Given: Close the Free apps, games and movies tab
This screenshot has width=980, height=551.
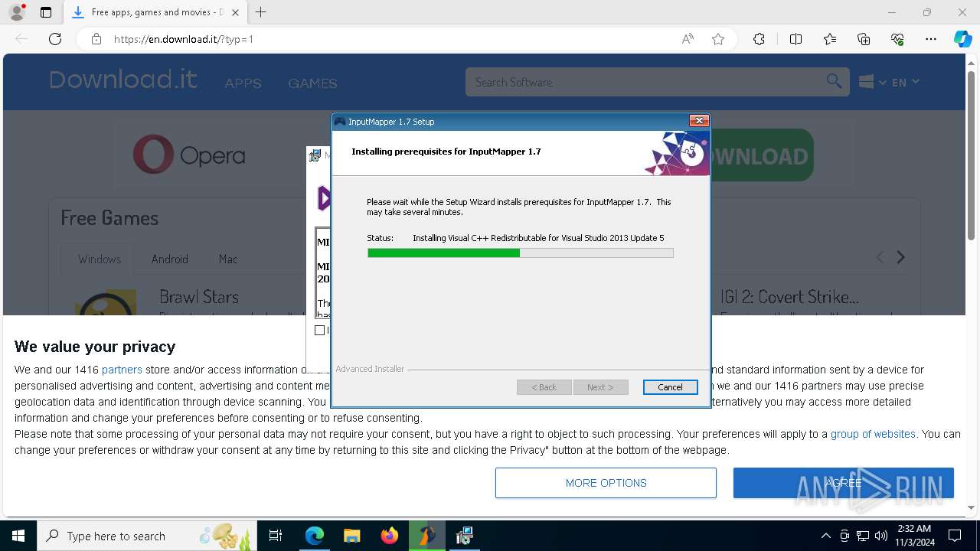Looking at the screenshot, I should (235, 12).
